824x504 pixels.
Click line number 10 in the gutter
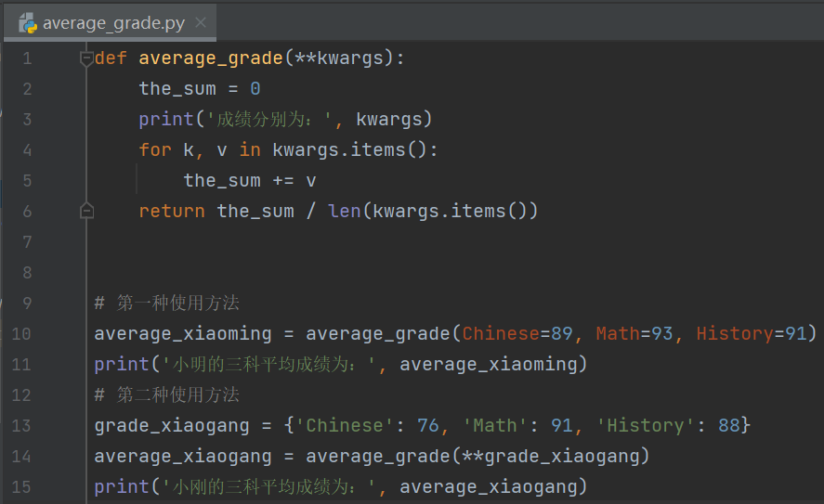coord(21,333)
